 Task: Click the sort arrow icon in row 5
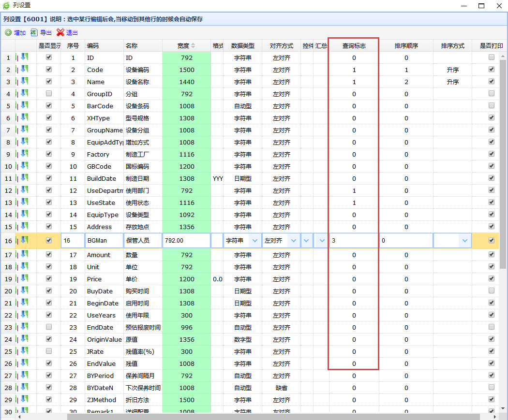click(24, 106)
